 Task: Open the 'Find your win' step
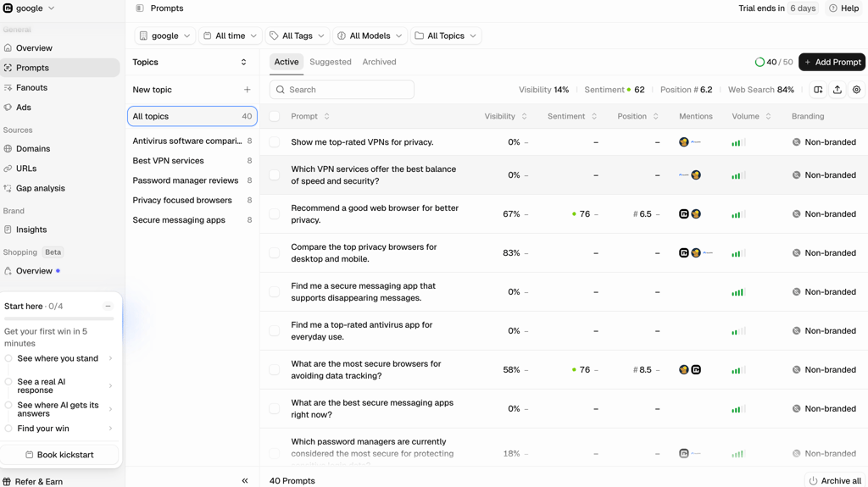58,429
